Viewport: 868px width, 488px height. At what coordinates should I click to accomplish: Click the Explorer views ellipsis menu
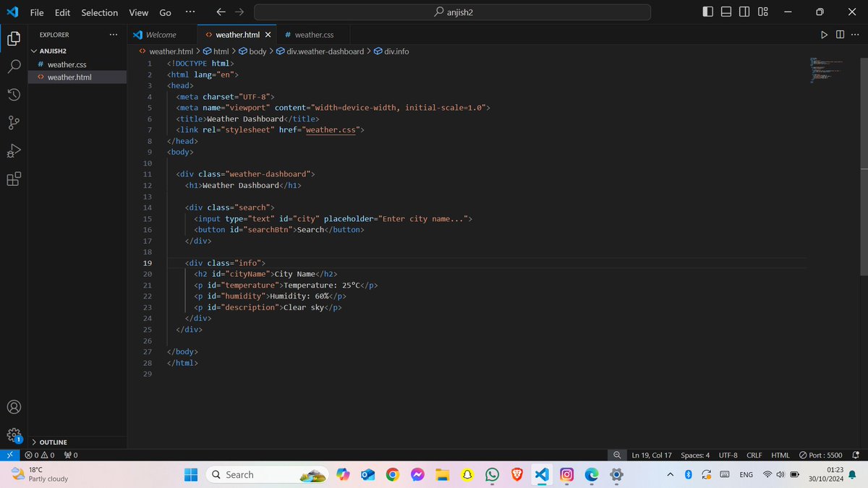(x=113, y=34)
